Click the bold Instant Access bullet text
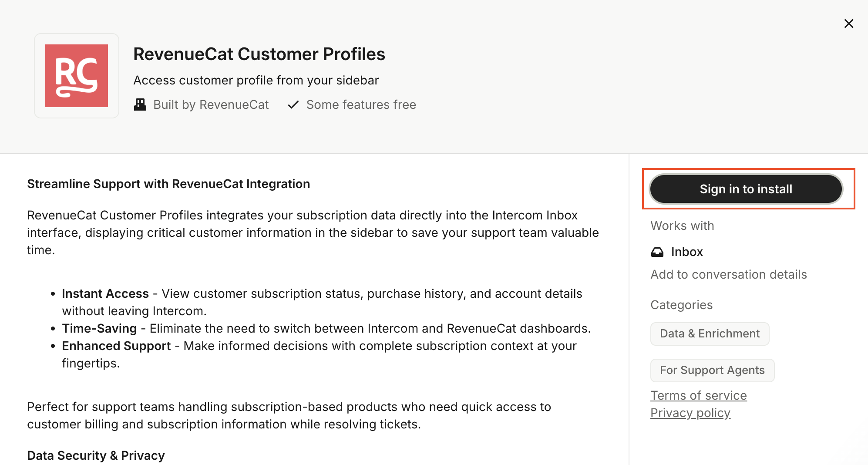This screenshot has height=465, width=868. point(105,294)
